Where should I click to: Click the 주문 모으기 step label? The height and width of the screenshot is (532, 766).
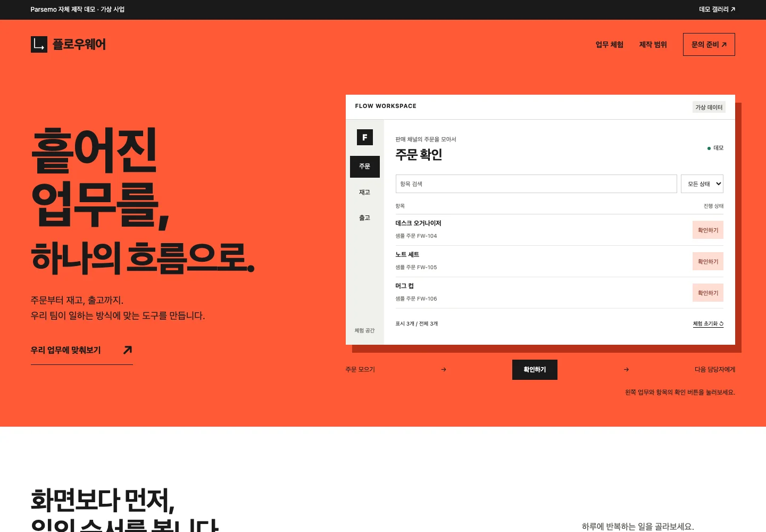[x=360, y=369]
